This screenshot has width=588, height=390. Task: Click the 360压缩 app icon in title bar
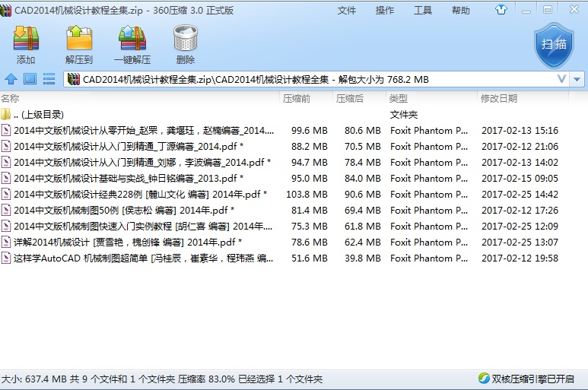coord(5,11)
